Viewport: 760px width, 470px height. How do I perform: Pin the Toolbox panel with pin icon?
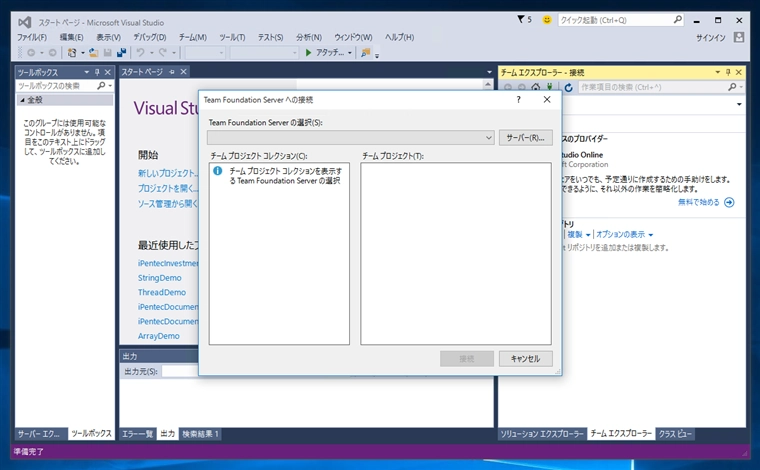click(97, 72)
